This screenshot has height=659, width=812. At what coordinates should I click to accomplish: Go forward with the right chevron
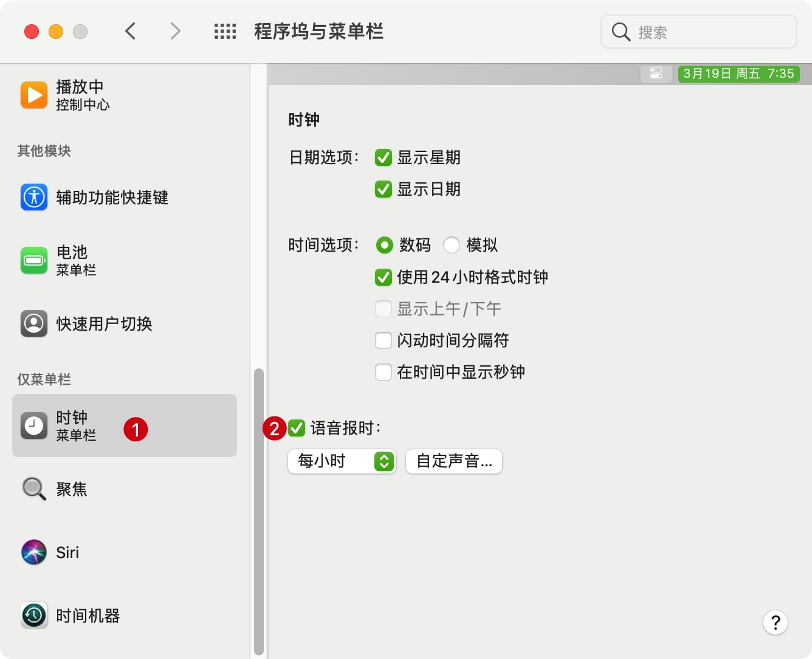pyautogui.click(x=175, y=31)
